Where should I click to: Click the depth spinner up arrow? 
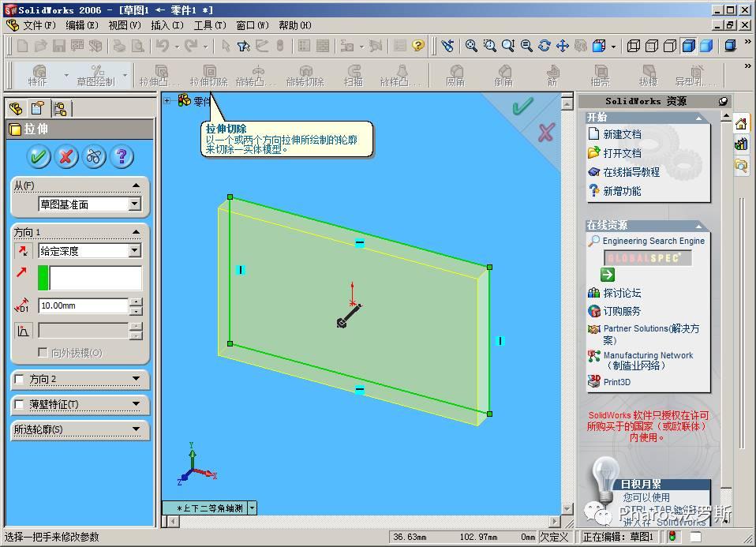[137, 302]
